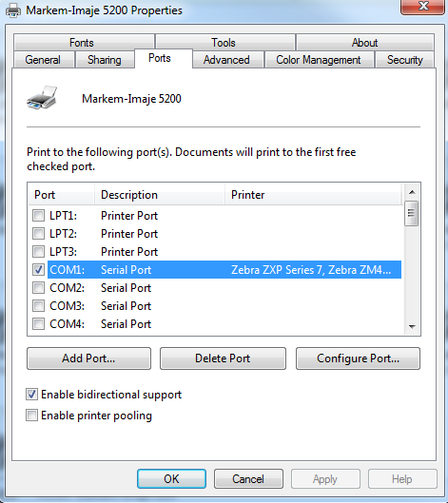Click the Help button

tap(402, 479)
